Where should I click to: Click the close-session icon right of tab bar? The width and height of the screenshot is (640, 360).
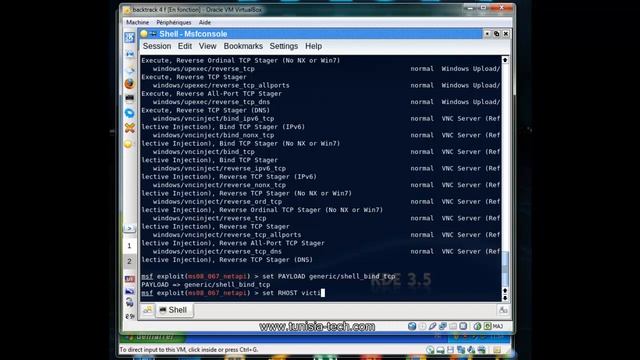pos(503,310)
